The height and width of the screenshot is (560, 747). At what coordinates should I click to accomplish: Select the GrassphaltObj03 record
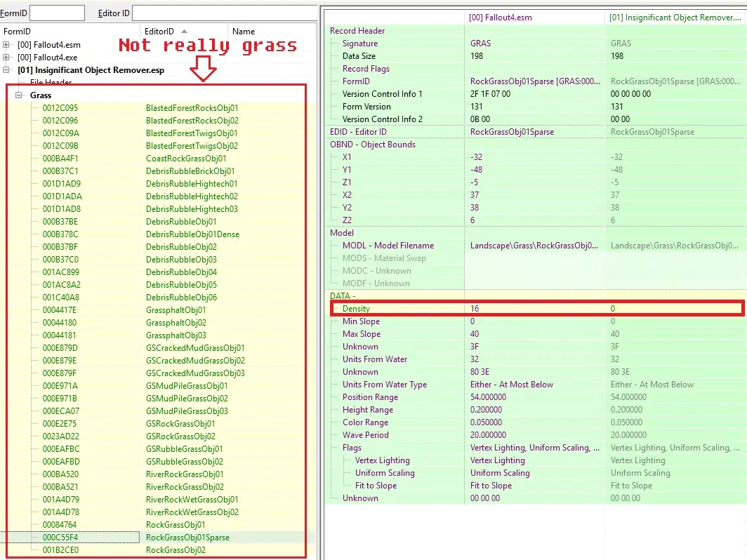(x=176, y=335)
